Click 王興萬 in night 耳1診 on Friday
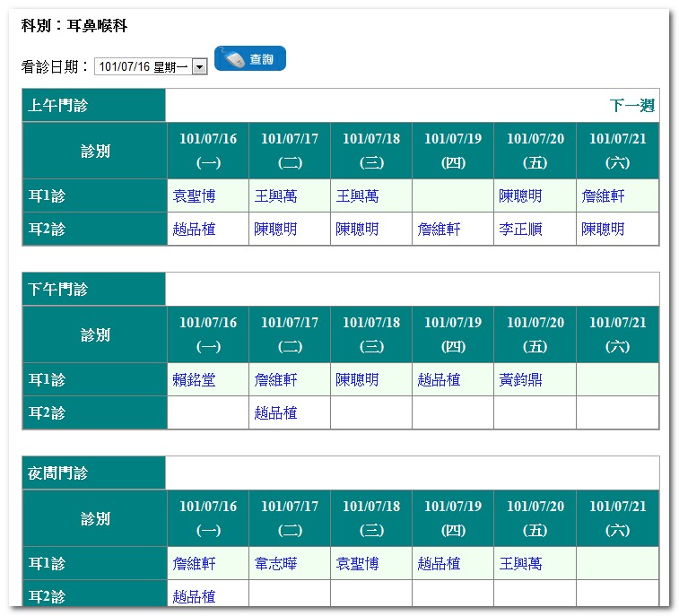The image size is (679, 616). pyautogui.click(x=520, y=564)
